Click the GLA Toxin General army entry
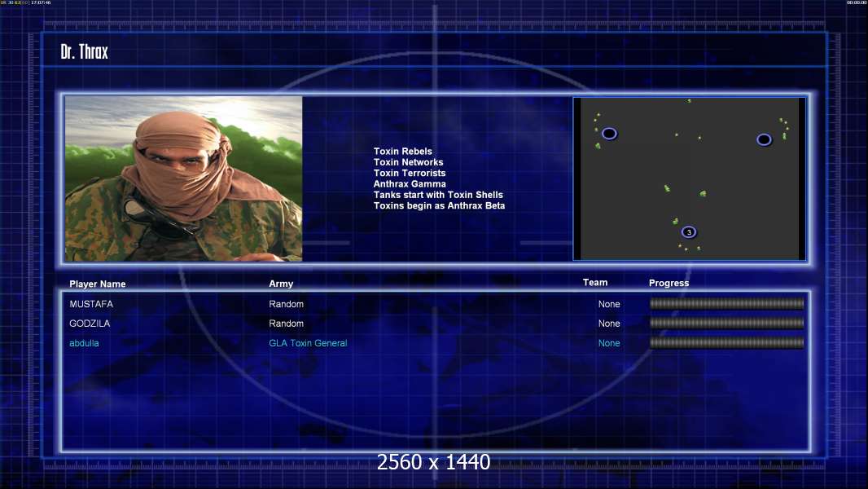The width and height of the screenshot is (868, 489). click(308, 343)
